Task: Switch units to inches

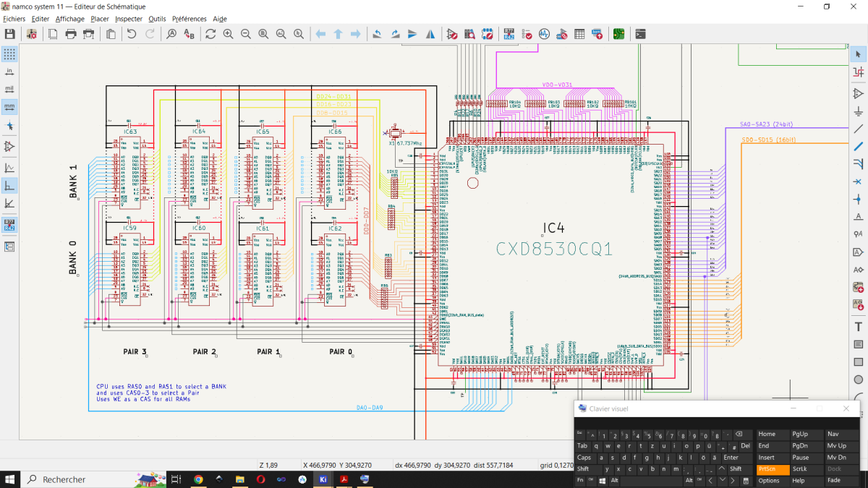Action: [x=9, y=72]
